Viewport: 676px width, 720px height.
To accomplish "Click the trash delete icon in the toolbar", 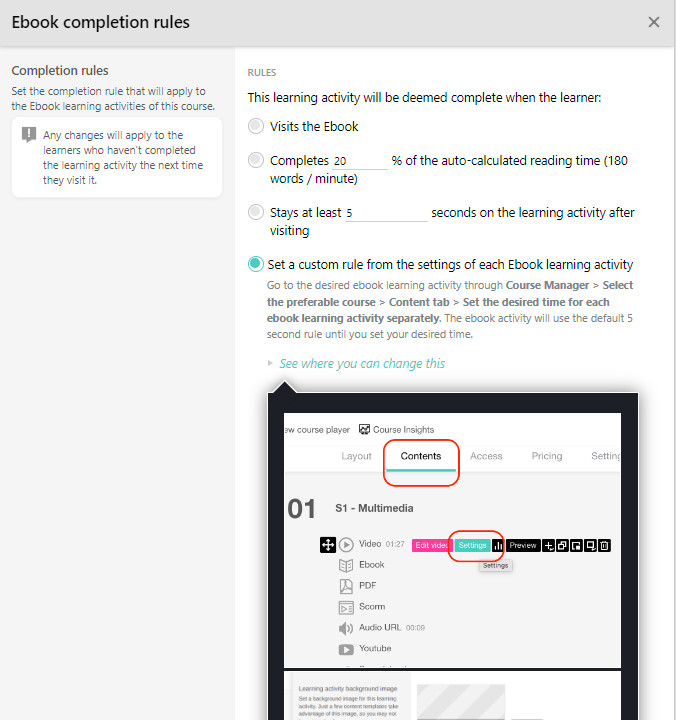I will tap(605, 545).
